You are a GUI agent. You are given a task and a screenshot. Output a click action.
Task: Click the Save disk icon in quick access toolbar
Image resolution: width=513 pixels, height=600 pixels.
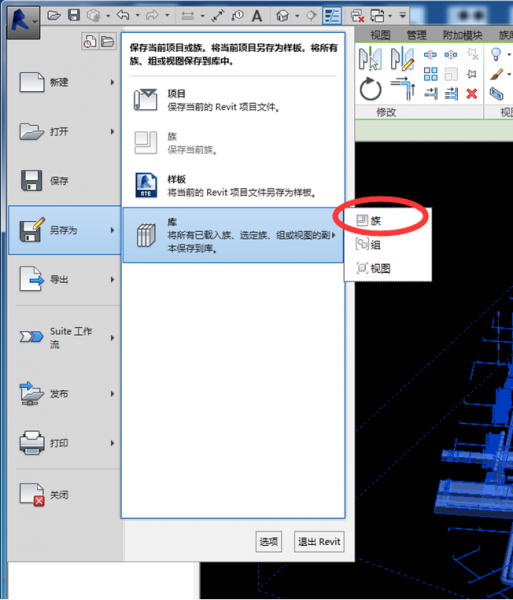[74, 15]
